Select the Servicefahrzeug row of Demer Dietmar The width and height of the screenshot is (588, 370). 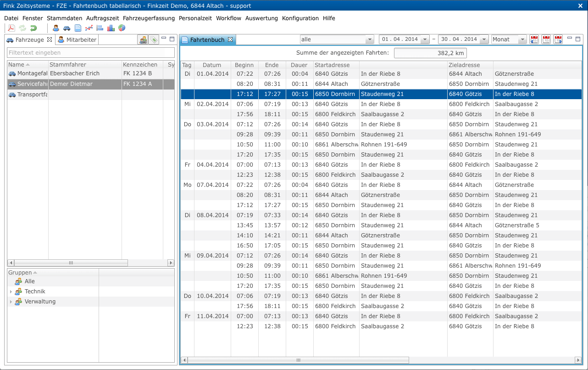91,84
